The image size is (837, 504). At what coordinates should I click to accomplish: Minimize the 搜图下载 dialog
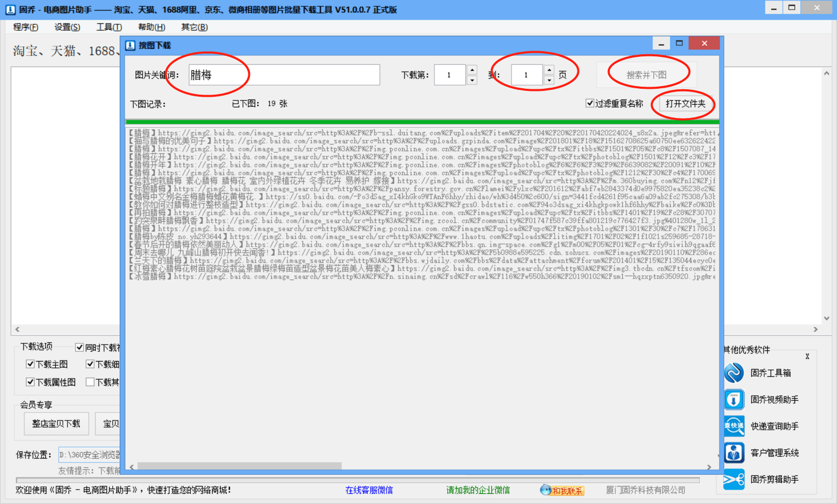point(661,44)
